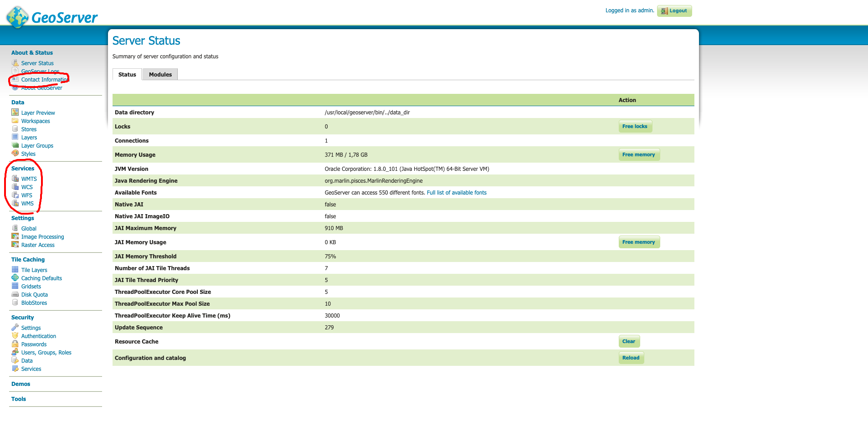Viewport: 868px width, 431px height.
Task: Switch to the Modules tab
Action: (x=160, y=74)
